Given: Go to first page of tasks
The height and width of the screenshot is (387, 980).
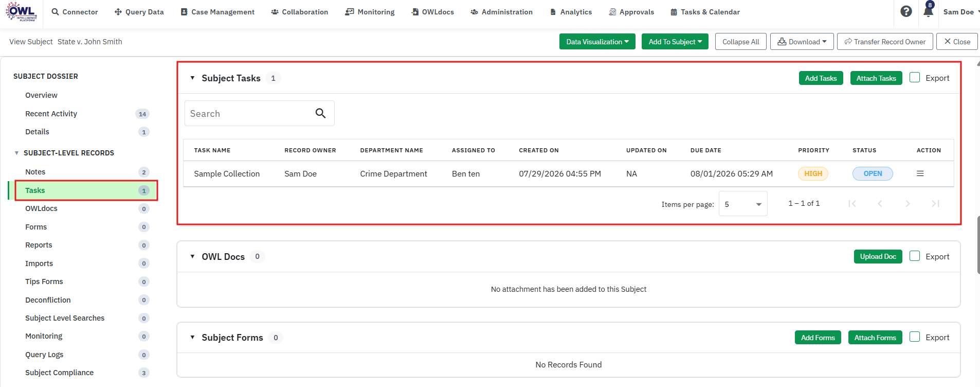Looking at the screenshot, I should point(852,204).
